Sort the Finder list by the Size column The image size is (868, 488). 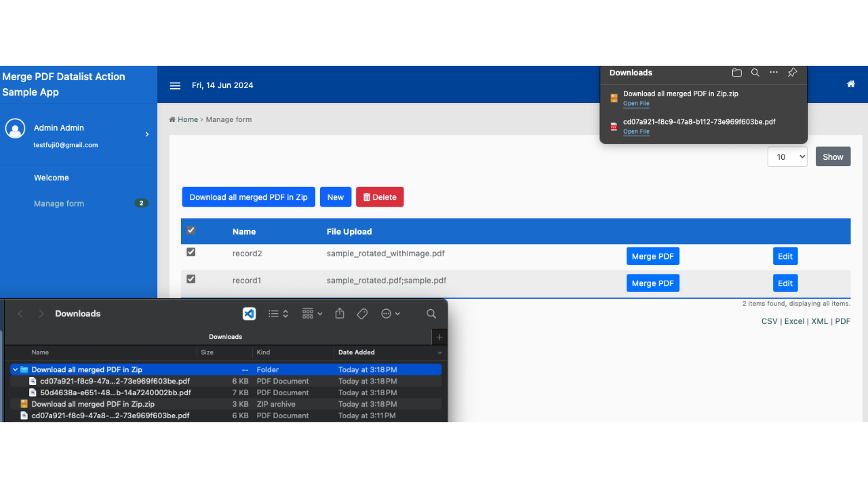point(208,352)
